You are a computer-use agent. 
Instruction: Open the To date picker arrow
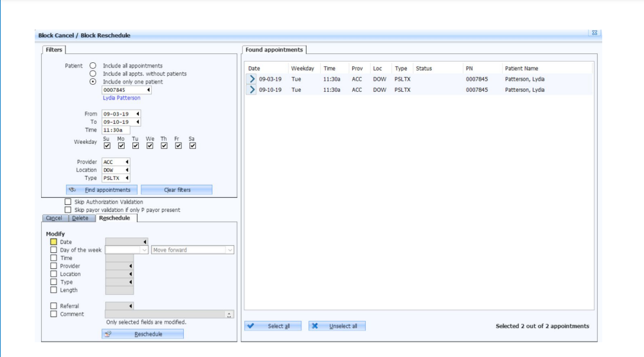pos(138,122)
